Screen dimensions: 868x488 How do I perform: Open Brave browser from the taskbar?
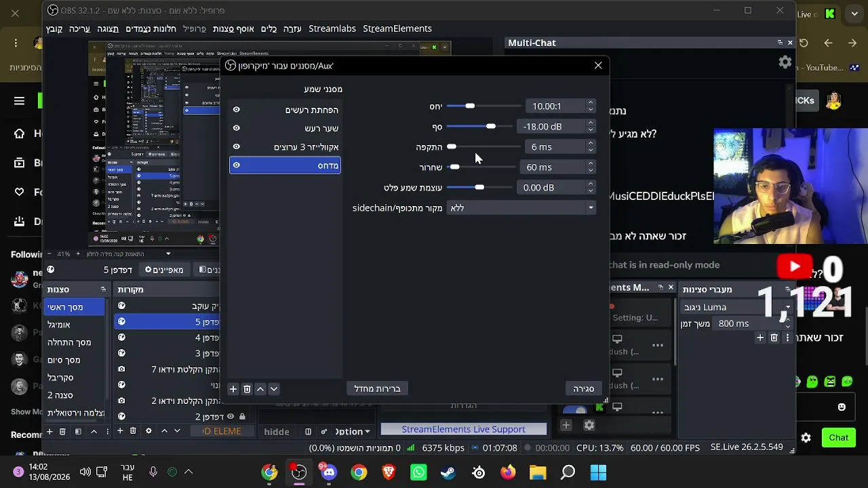(x=389, y=472)
